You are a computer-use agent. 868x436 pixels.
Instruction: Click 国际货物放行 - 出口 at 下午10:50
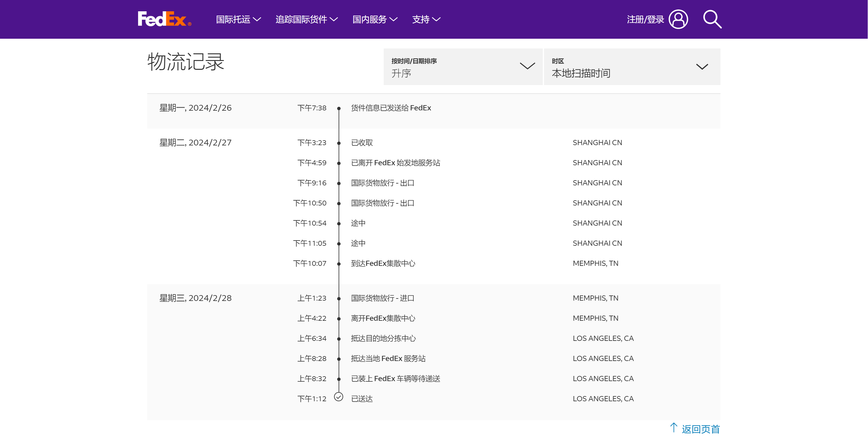pyautogui.click(x=383, y=203)
